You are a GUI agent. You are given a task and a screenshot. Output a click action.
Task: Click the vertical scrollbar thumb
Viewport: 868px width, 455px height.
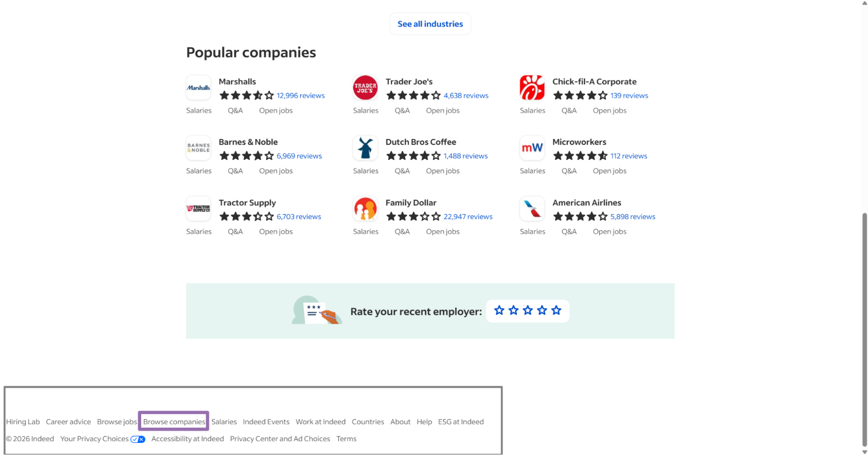[x=864, y=329]
